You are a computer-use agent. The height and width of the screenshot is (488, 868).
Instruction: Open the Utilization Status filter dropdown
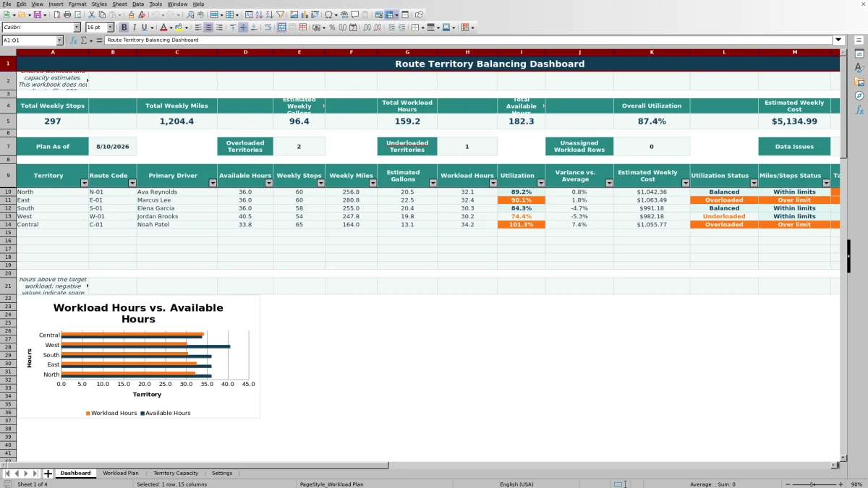tap(753, 184)
